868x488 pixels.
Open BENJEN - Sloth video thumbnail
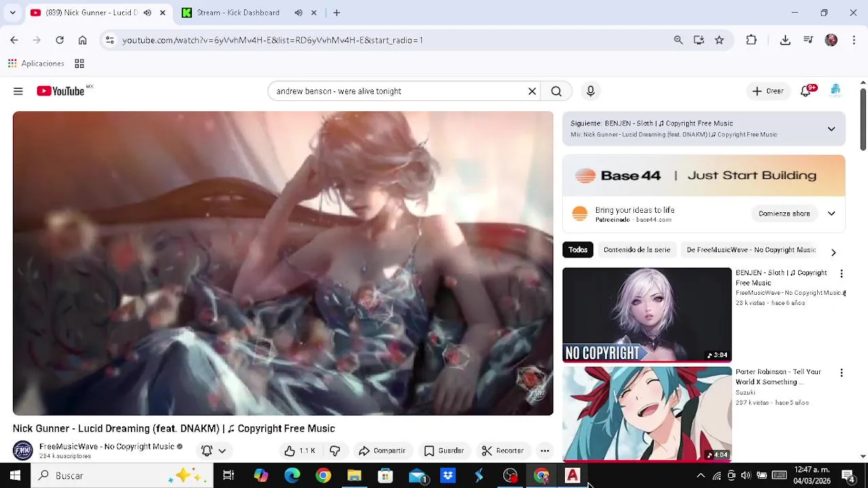(647, 315)
